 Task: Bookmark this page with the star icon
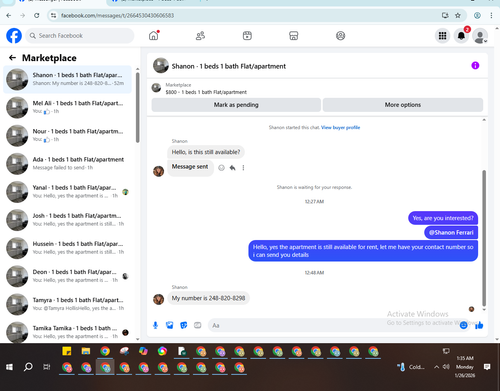458,15
